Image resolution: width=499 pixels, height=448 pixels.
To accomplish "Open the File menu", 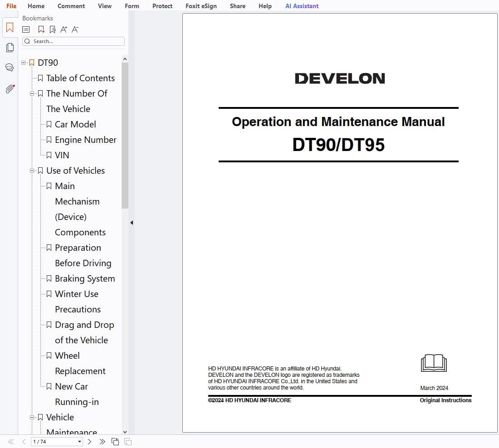I will pos(11,6).
